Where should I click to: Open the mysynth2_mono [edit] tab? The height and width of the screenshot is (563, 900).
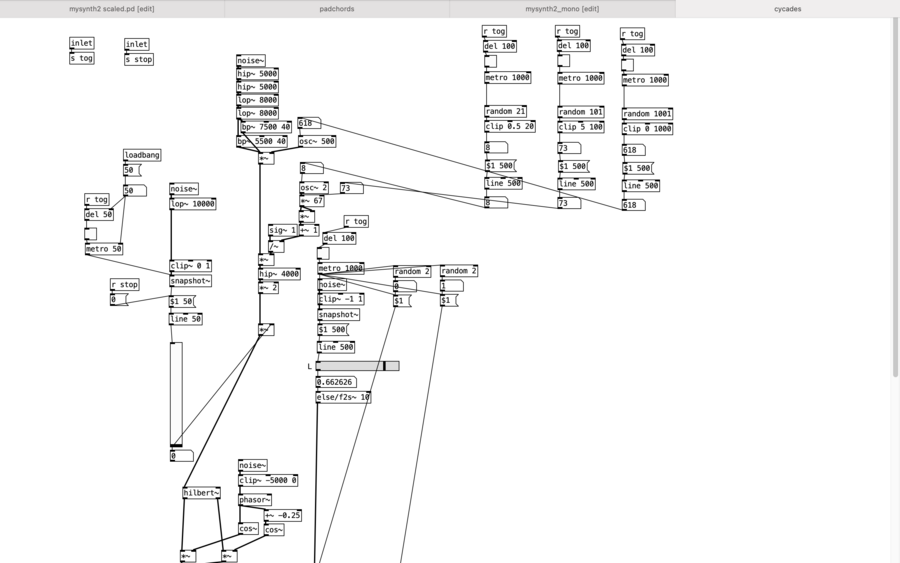(562, 9)
